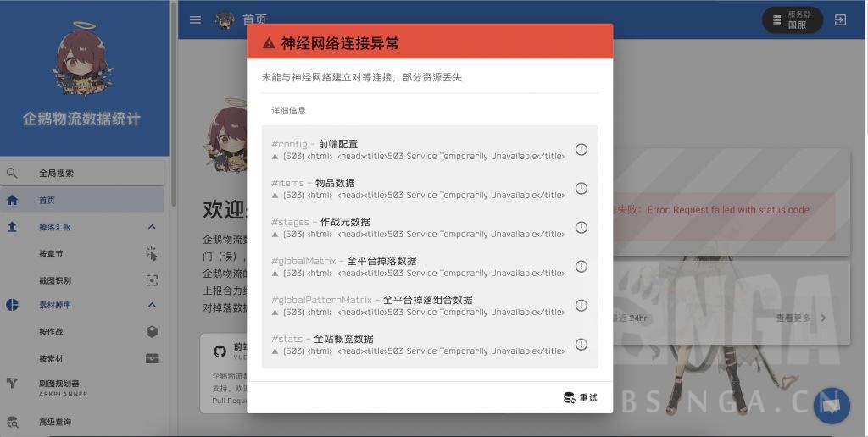Screen dimensions: 868x437
Task: Click info icon for #globalMatrix row
Action: coord(581,266)
